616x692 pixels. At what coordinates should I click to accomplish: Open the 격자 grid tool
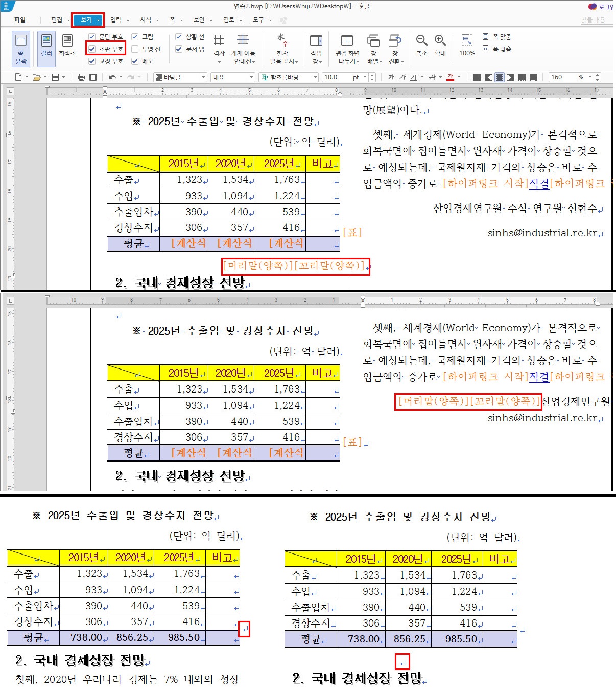(x=219, y=49)
